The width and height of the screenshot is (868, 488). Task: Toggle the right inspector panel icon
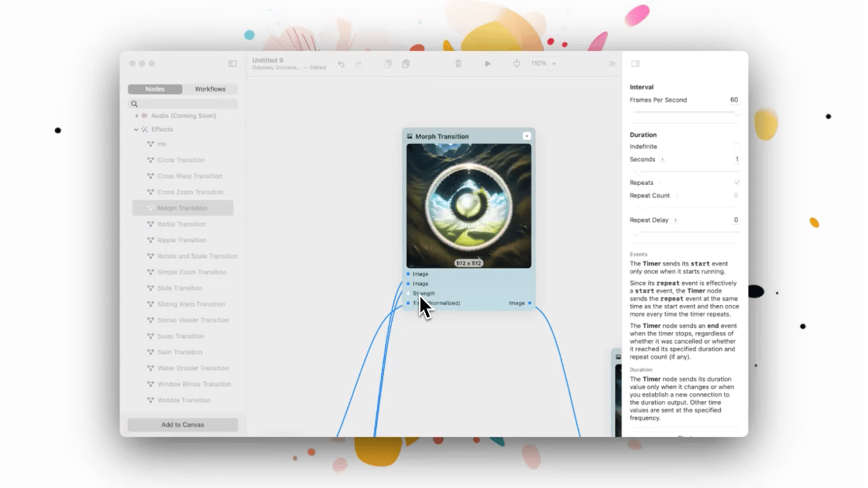point(635,64)
